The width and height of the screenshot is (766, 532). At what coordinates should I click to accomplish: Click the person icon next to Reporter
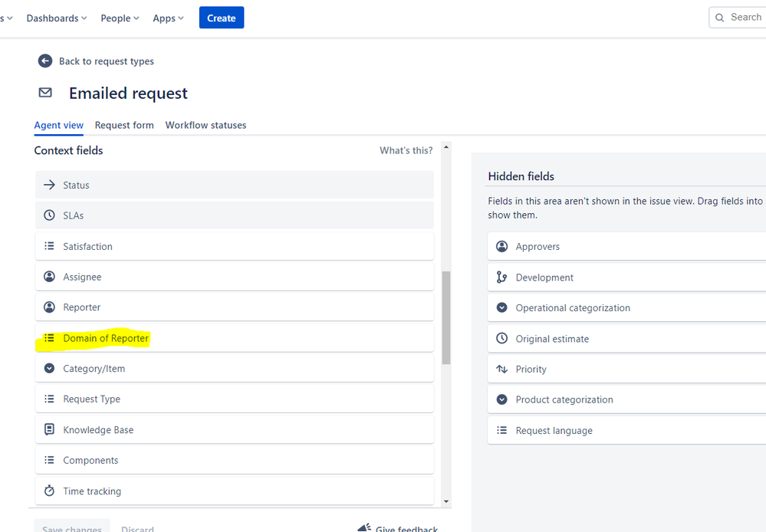(49, 307)
